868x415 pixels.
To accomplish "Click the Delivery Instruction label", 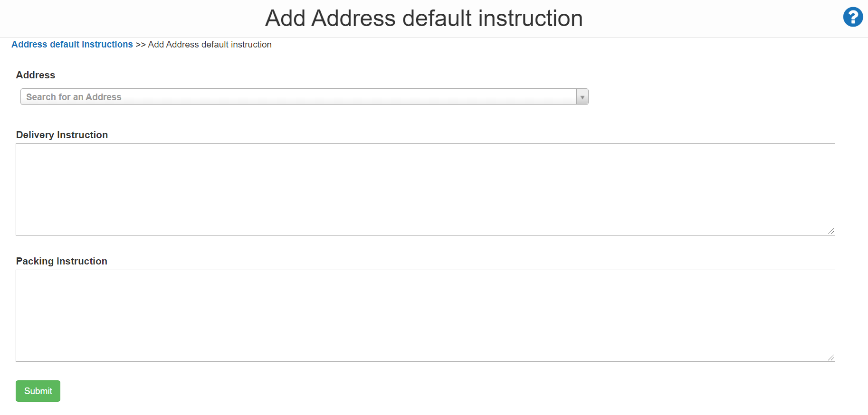I will [62, 135].
